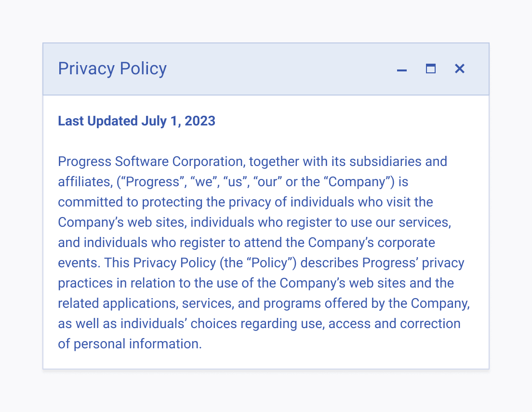
Task: Minimize the Privacy Policy window
Action: click(x=402, y=69)
